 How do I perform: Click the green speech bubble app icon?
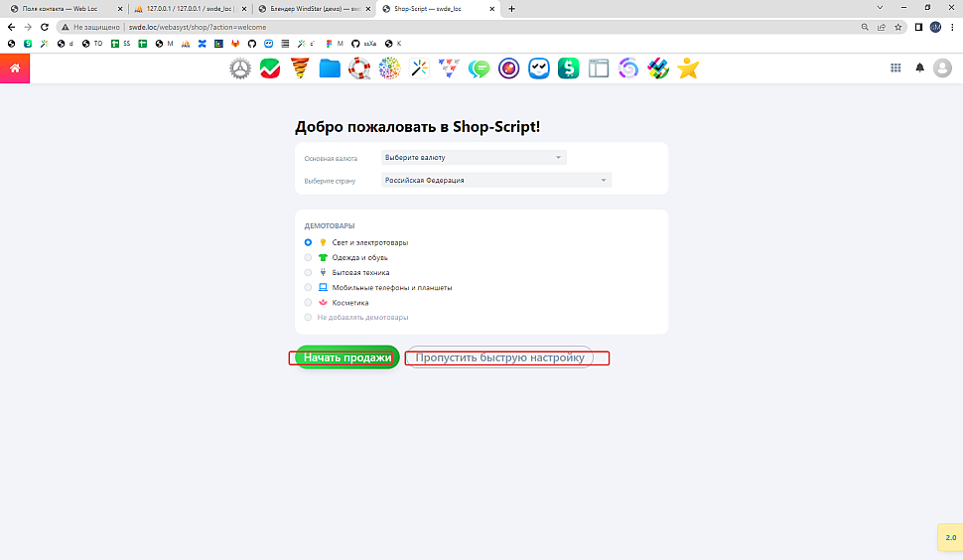click(480, 69)
